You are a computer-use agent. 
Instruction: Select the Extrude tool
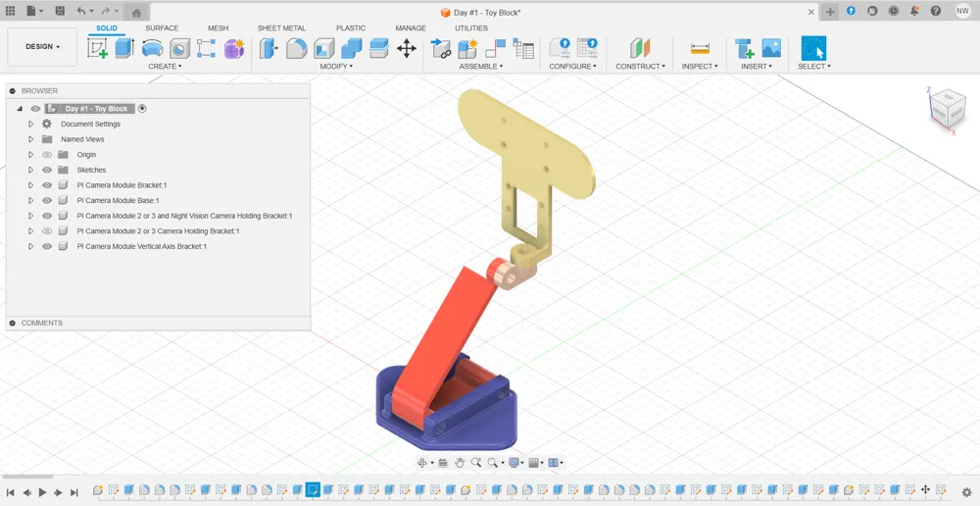(x=125, y=48)
